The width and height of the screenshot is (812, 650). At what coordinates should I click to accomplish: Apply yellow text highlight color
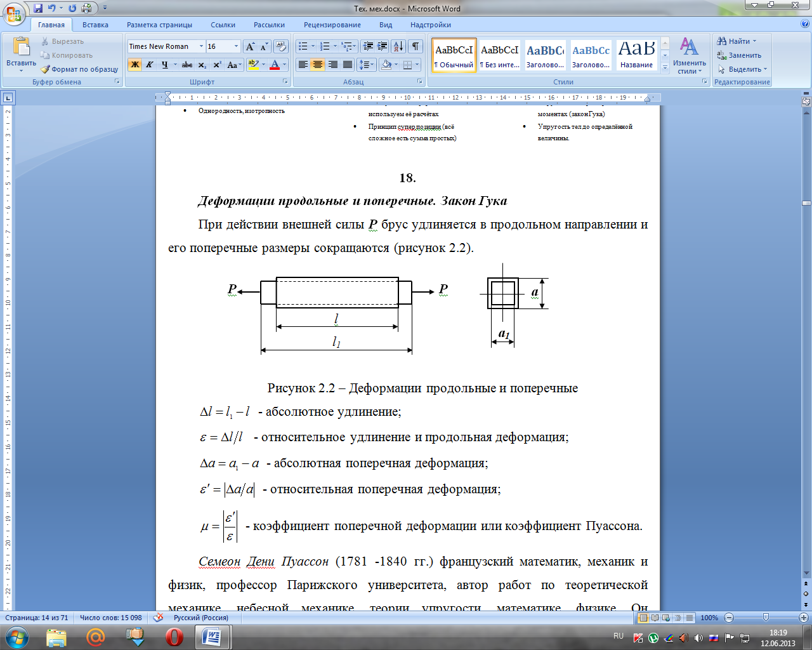(x=253, y=65)
